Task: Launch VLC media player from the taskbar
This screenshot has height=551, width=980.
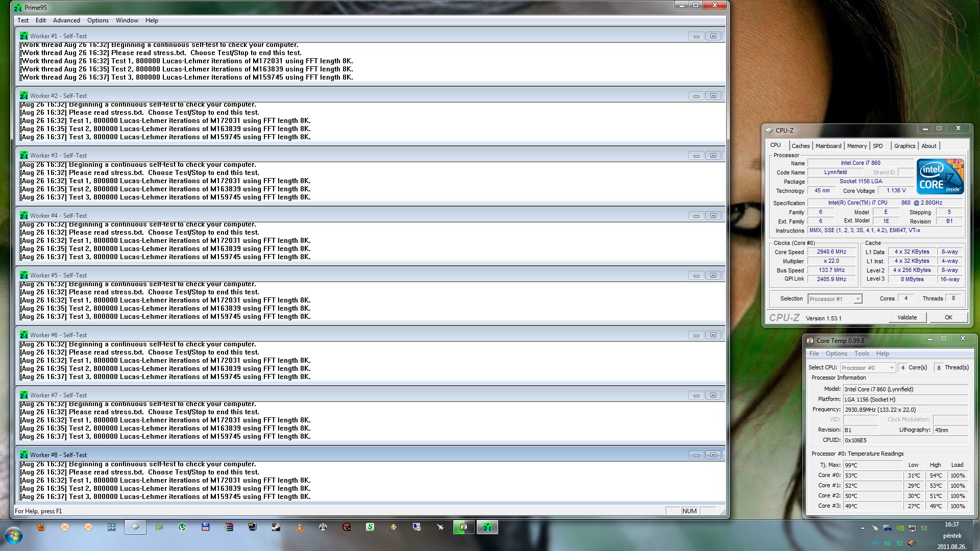Action: pyautogui.click(x=300, y=527)
